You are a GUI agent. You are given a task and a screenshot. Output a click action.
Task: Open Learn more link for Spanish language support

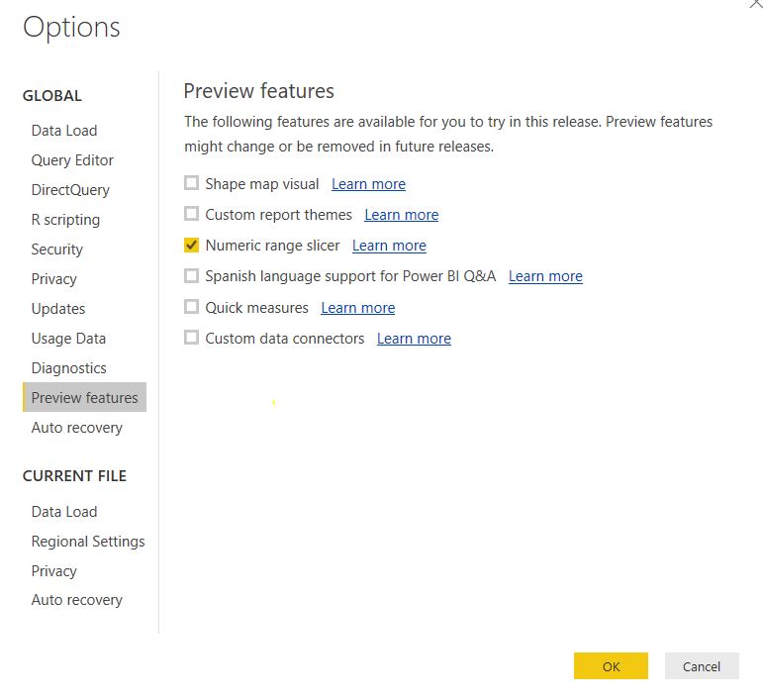[545, 276]
